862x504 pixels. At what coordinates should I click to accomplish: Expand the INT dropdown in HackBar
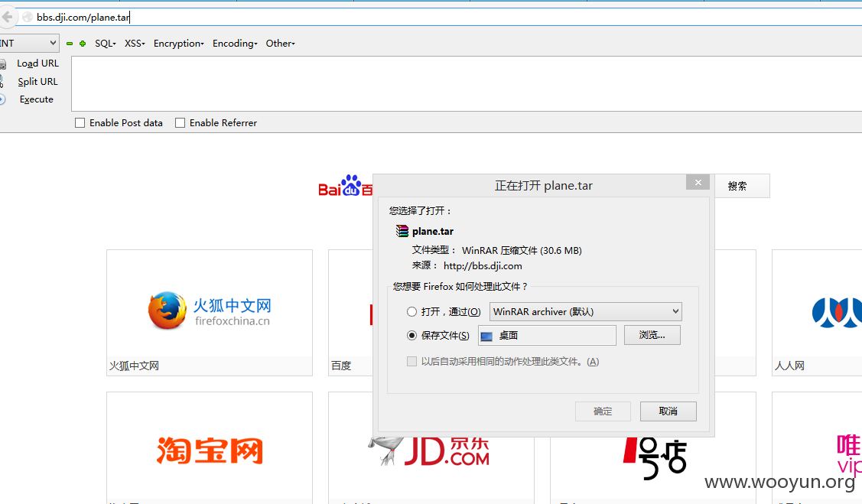point(29,43)
